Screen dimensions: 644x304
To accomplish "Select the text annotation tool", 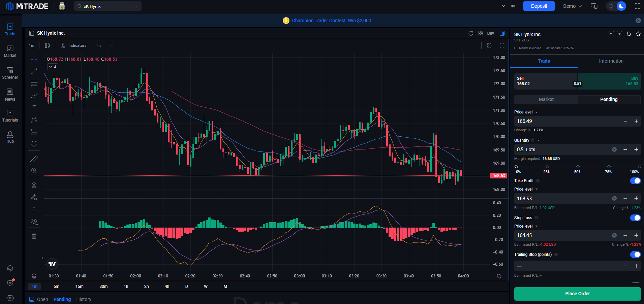I will (34, 108).
